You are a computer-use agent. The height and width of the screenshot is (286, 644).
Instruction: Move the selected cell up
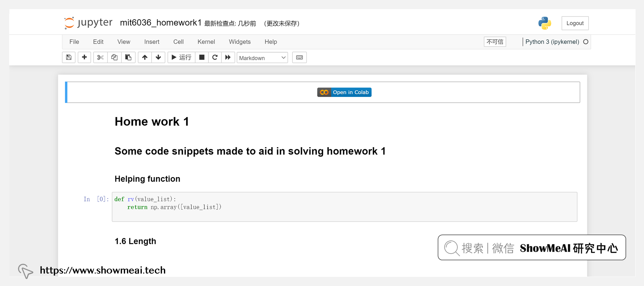tap(144, 57)
